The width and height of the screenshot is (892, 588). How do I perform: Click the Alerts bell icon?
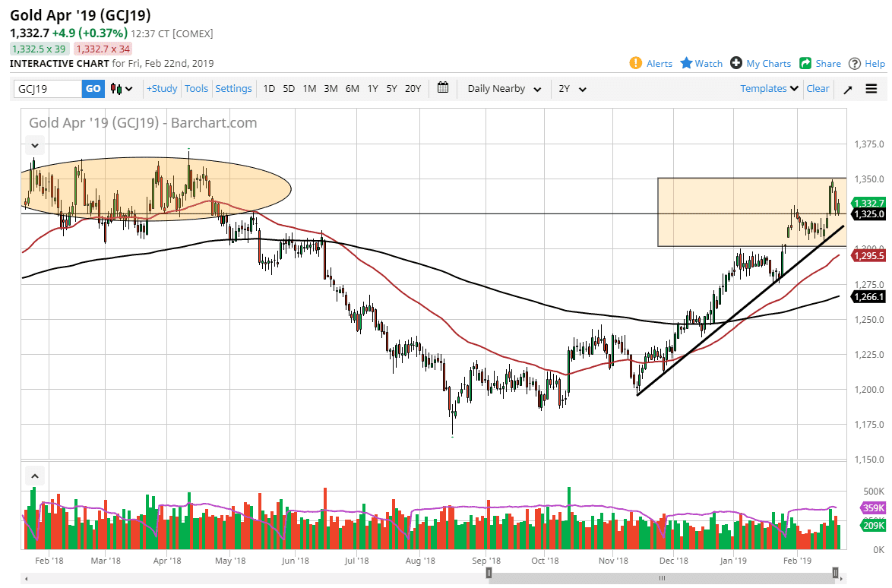coord(635,63)
